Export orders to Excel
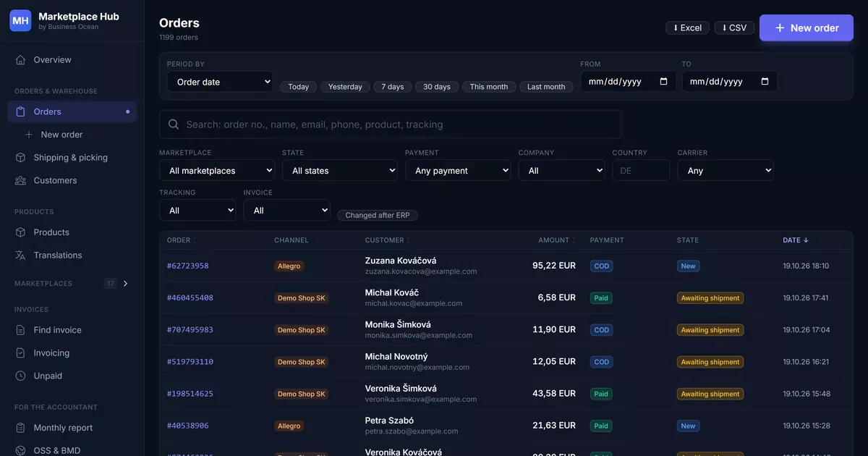The height and width of the screenshot is (456, 868). [687, 28]
